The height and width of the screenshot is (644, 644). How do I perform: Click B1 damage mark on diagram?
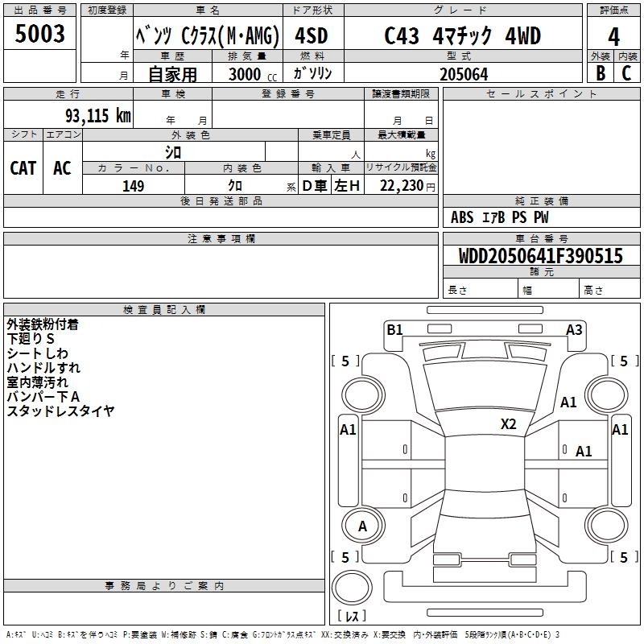394,330
